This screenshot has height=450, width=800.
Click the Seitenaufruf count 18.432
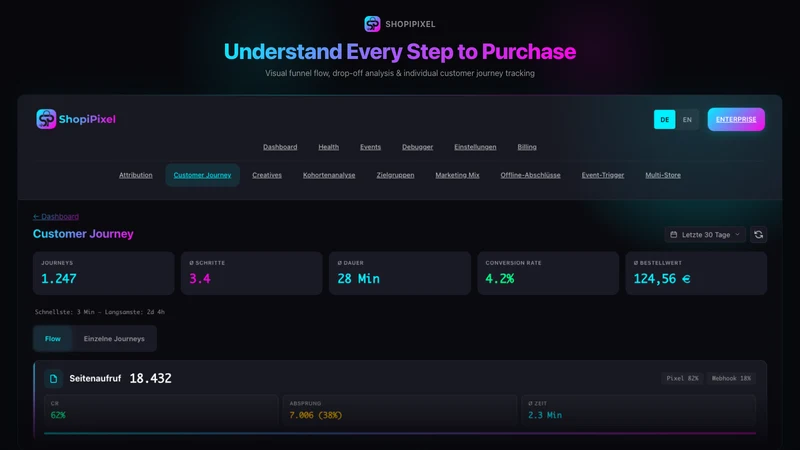[151, 379]
